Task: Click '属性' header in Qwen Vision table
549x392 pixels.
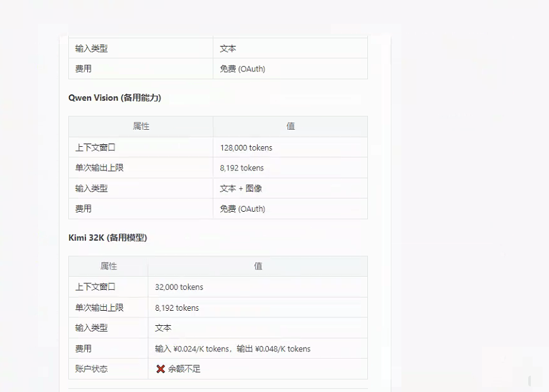Action: click(141, 127)
